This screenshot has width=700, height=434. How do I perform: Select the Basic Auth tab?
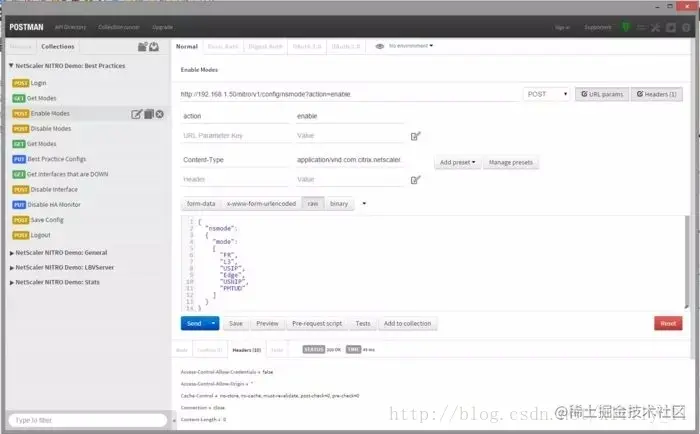(223, 46)
